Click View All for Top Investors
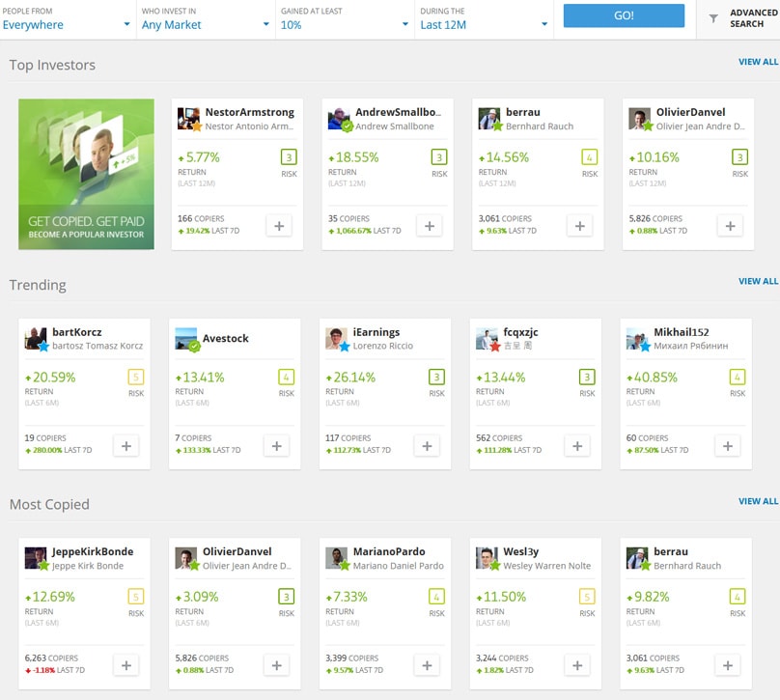Screen dimensions: 780x700 point(758,62)
